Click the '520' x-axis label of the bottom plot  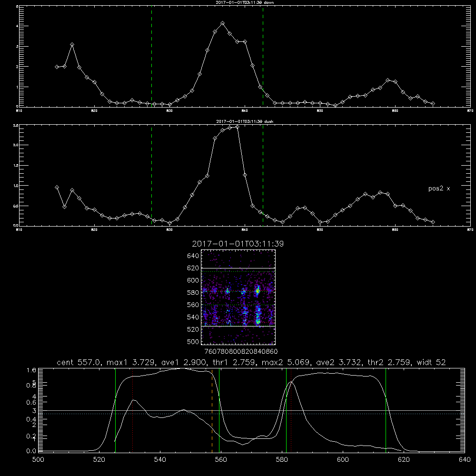99,460
